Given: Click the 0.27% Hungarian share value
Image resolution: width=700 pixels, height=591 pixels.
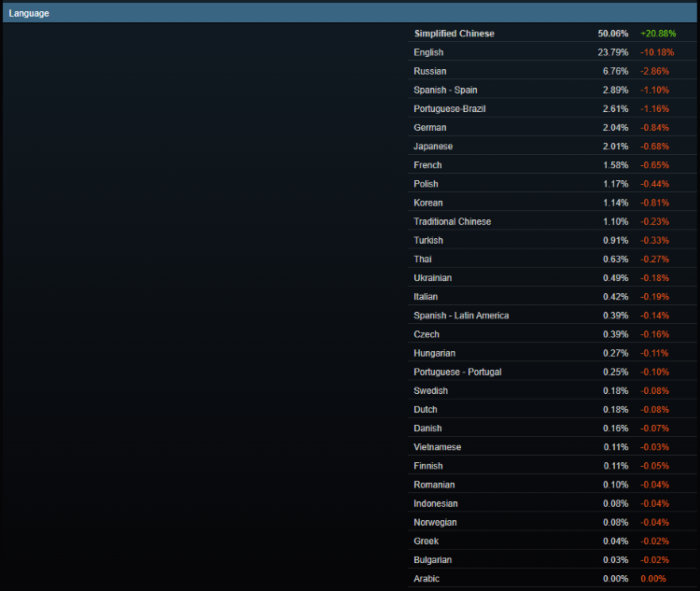Looking at the screenshot, I should (x=616, y=353).
